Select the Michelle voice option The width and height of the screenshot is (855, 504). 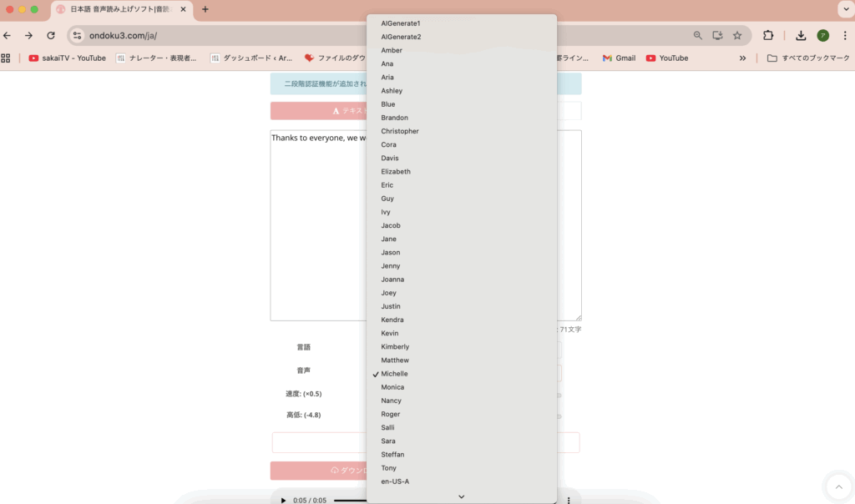[394, 374]
